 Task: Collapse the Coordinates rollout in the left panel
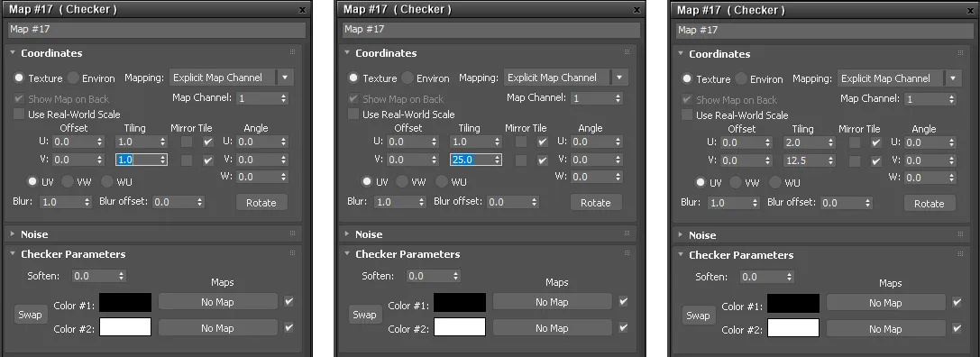coord(13,53)
